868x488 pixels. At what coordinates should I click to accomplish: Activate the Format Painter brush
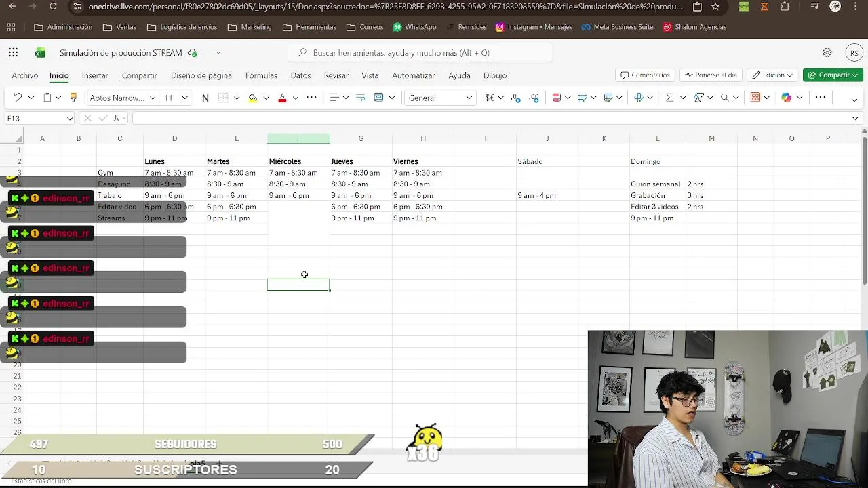tap(74, 98)
